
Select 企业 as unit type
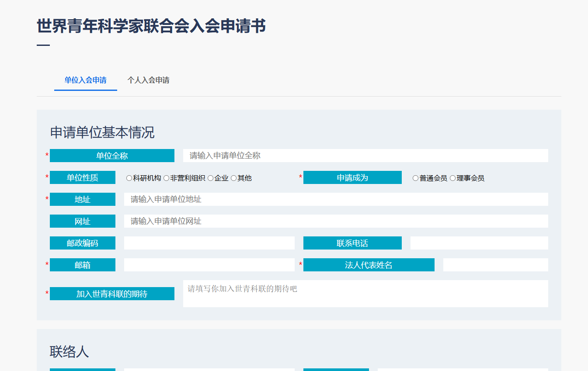(210, 178)
